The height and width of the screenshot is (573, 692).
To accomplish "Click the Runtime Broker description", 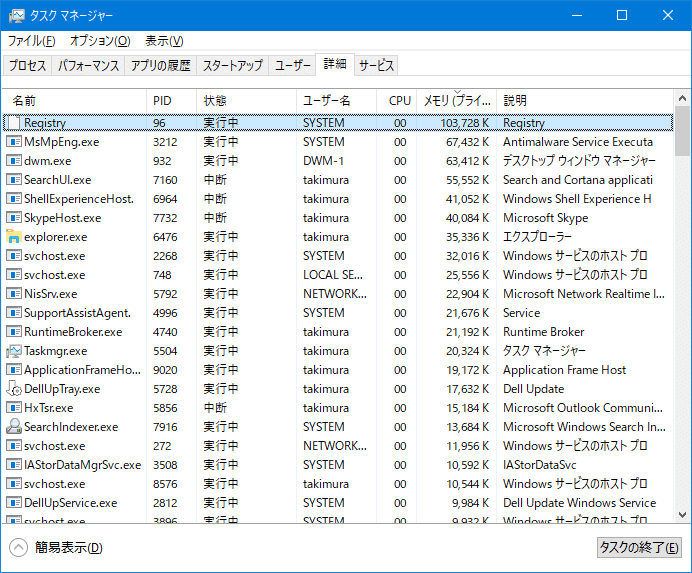I will click(544, 332).
